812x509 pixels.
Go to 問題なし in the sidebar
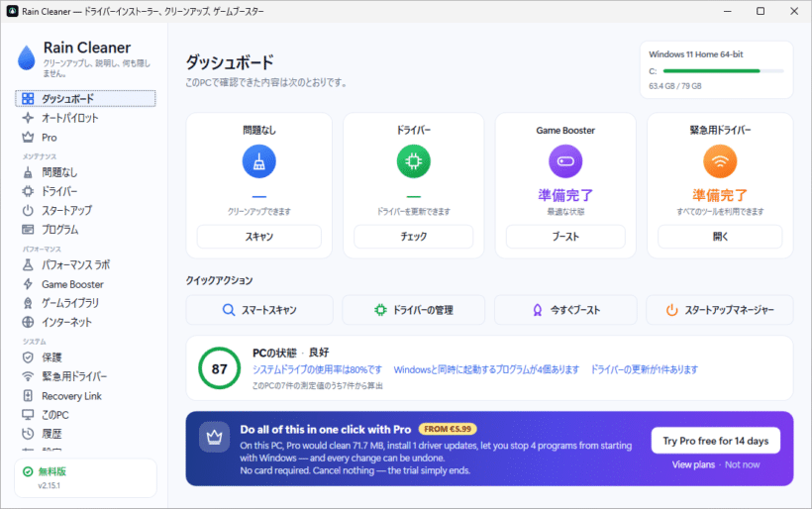85,172
